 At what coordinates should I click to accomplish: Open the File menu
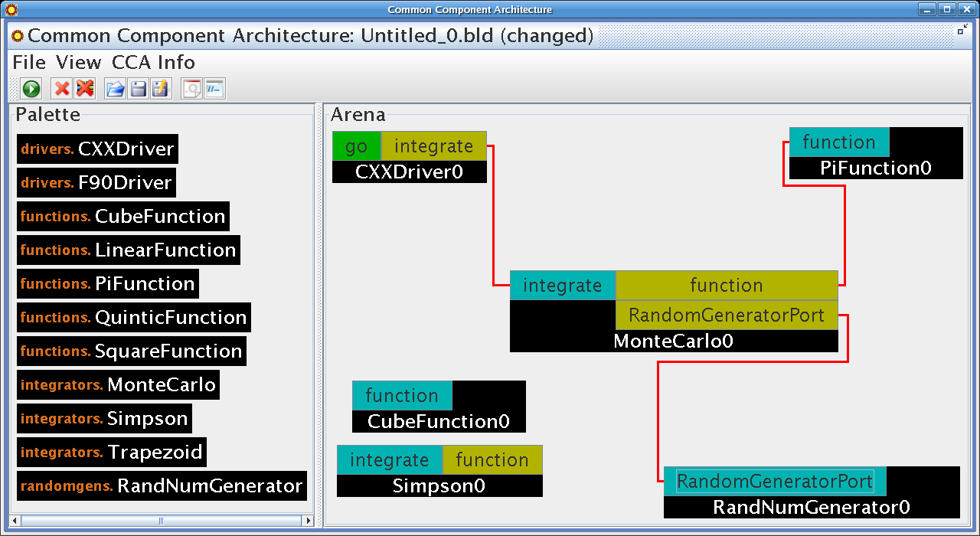pyautogui.click(x=29, y=63)
